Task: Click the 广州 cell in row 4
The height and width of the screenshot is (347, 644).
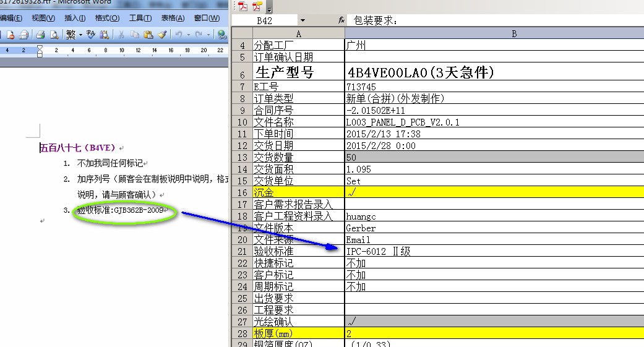Action: pyautogui.click(x=494, y=45)
